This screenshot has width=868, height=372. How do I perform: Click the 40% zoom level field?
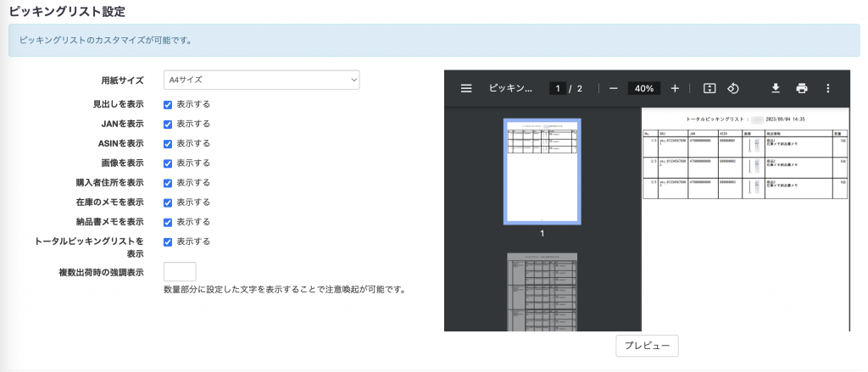pyautogui.click(x=644, y=89)
